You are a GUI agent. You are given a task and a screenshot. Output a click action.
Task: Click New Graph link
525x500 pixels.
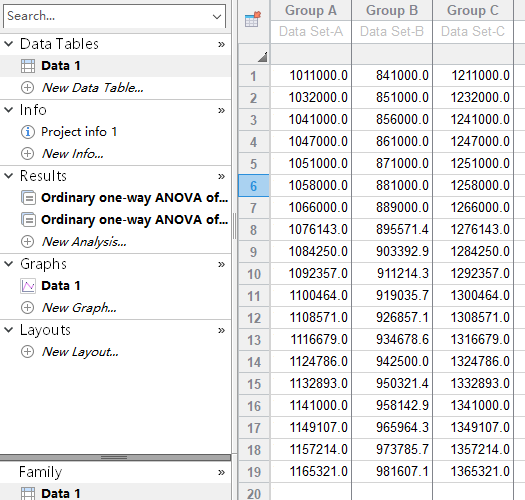coord(79,308)
